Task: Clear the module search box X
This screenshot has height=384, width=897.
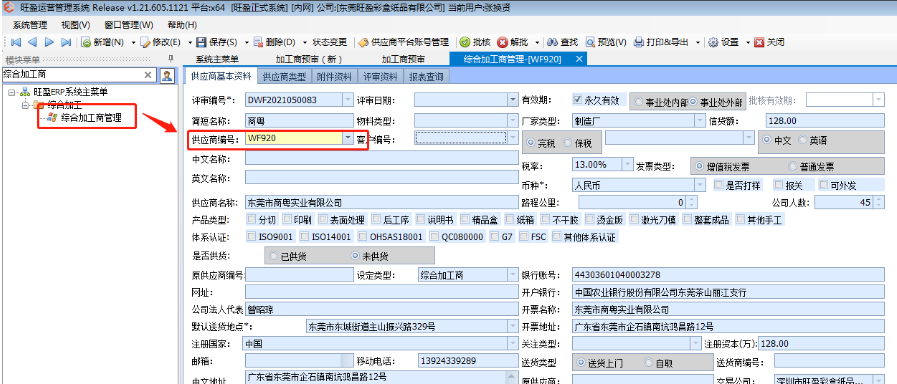Action: click(x=148, y=75)
